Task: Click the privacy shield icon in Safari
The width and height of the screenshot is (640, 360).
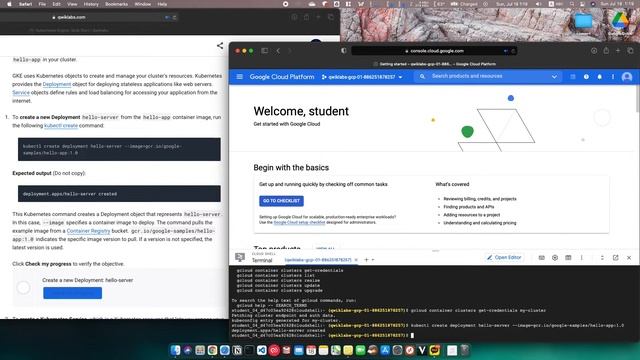Action: [344, 51]
